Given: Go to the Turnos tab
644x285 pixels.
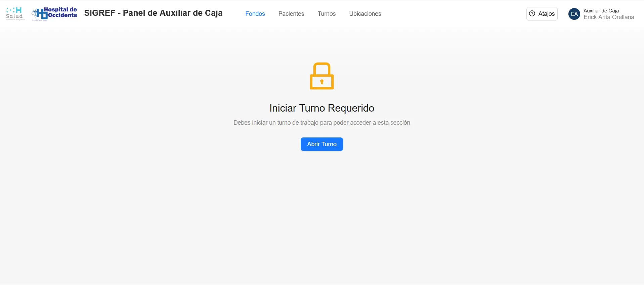Looking at the screenshot, I should 327,14.
